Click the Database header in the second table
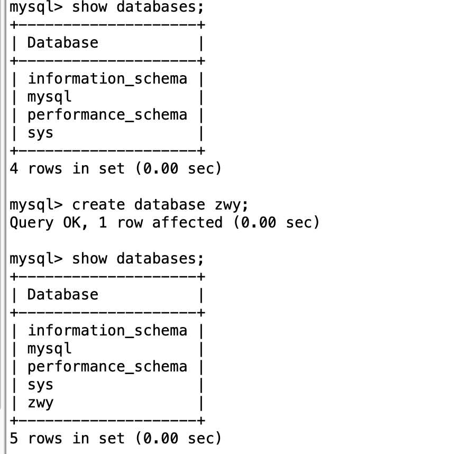 (x=63, y=295)
